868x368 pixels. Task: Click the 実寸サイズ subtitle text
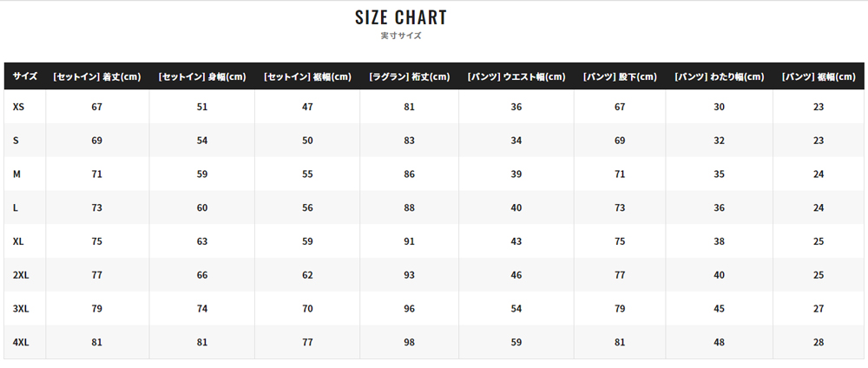tap(401, 36)
